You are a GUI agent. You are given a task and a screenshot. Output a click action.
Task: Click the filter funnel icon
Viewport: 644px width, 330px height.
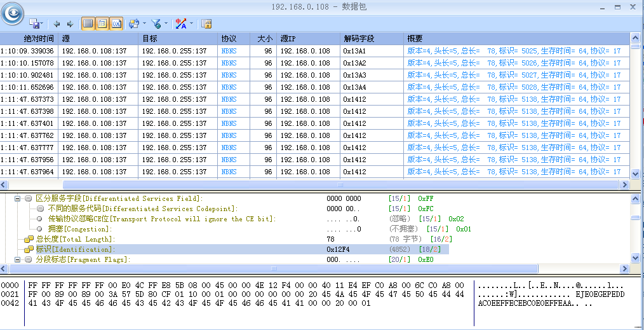(156, 24)
